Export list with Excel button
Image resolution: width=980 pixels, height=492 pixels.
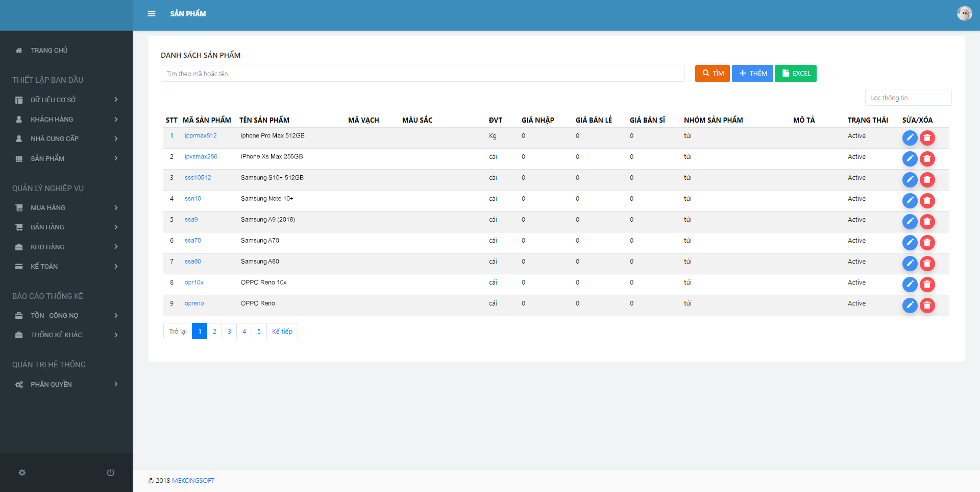pos(795,74)
